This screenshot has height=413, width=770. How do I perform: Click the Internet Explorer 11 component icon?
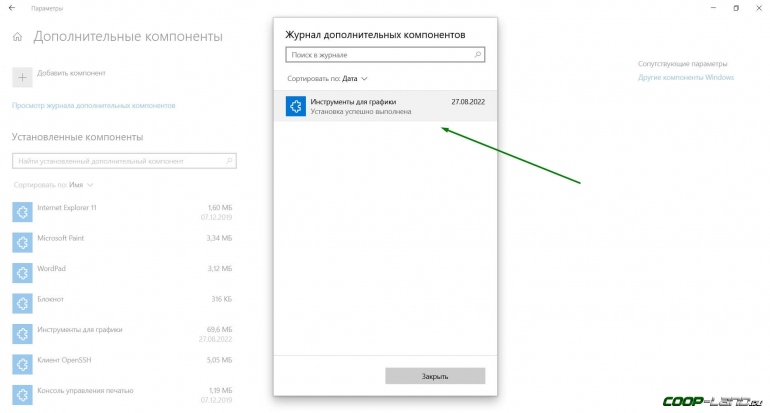pos(22,212)
